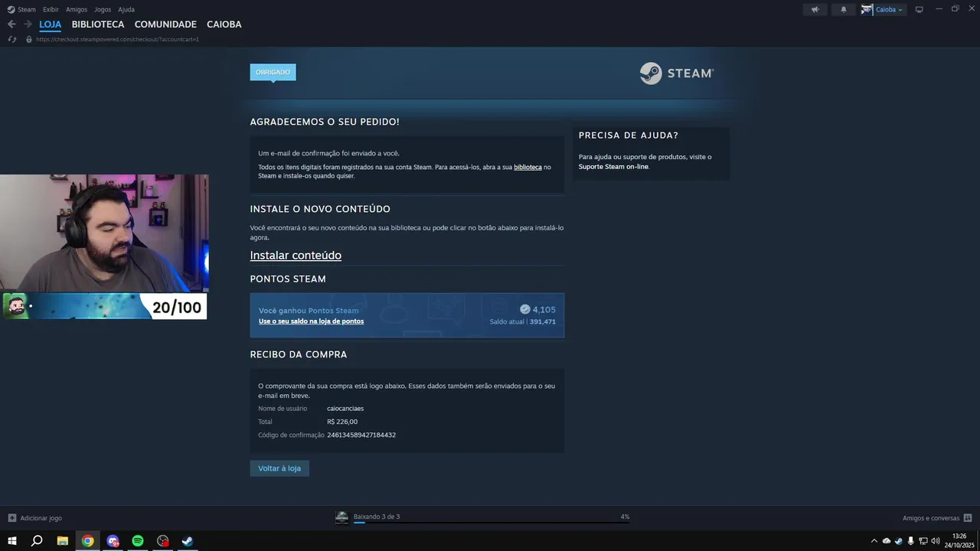
Task: Open the biblioteca link in confirmation text
Action: click(528, 167)
